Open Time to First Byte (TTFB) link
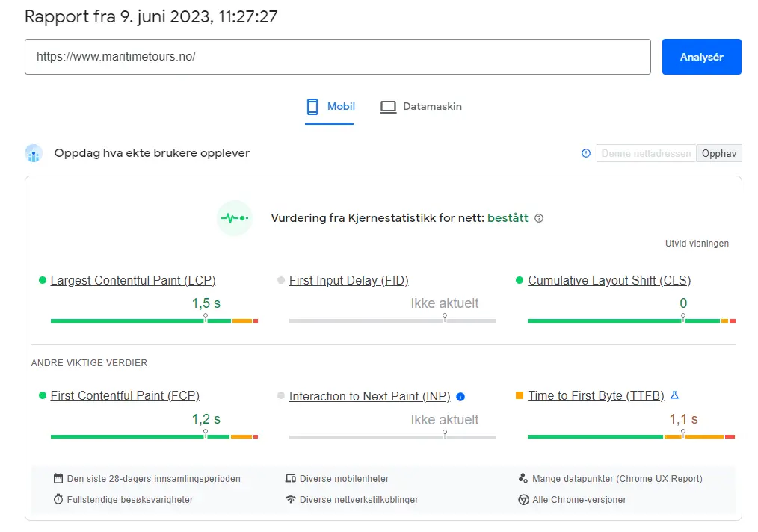This screenshot has width=758, height=532. click(596, 396)
